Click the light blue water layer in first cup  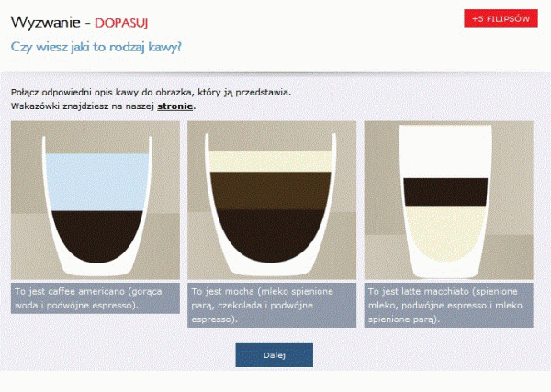point(97,182)
